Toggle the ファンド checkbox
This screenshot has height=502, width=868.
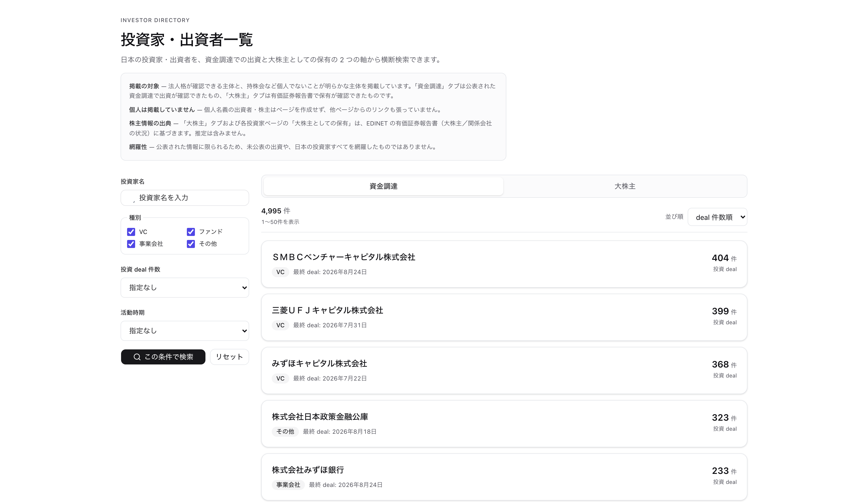click(x=191, y=232)
